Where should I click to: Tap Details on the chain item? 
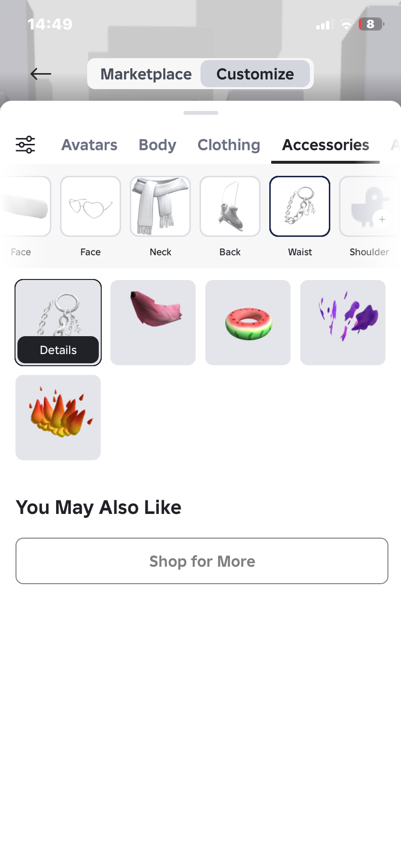point(58,350)
